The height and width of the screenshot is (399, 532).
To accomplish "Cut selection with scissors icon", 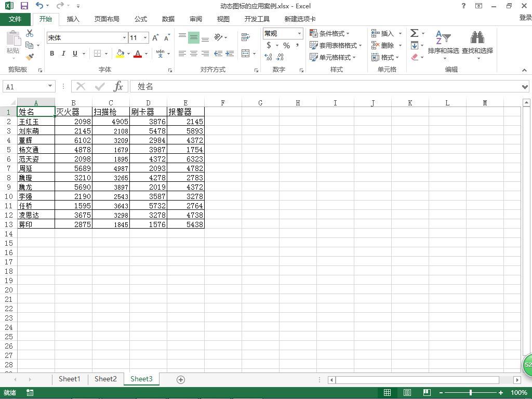I will [x=30, y=33].
